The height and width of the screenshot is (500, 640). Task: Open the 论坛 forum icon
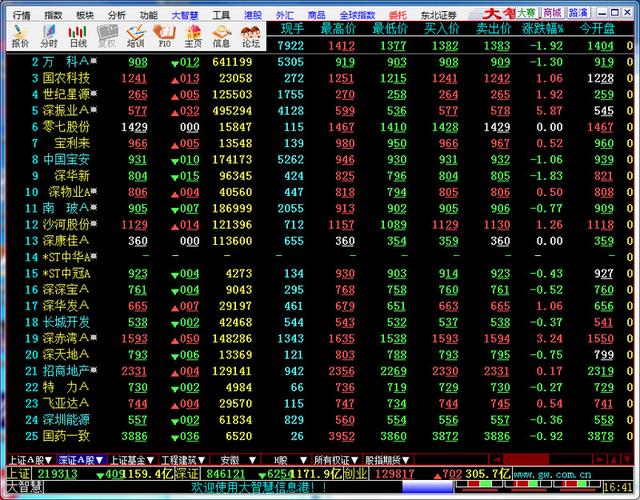point(251,36)
